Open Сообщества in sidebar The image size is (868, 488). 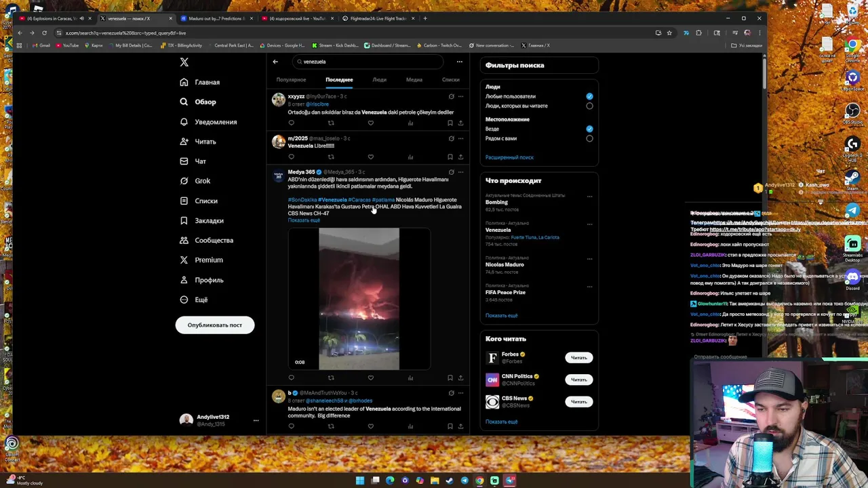[x=206, y=240]
